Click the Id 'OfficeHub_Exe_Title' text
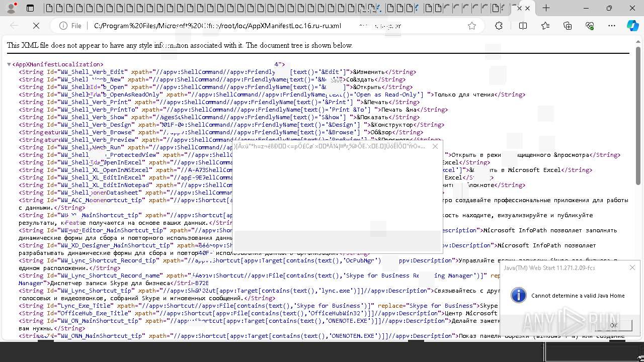 pos(94,313)
